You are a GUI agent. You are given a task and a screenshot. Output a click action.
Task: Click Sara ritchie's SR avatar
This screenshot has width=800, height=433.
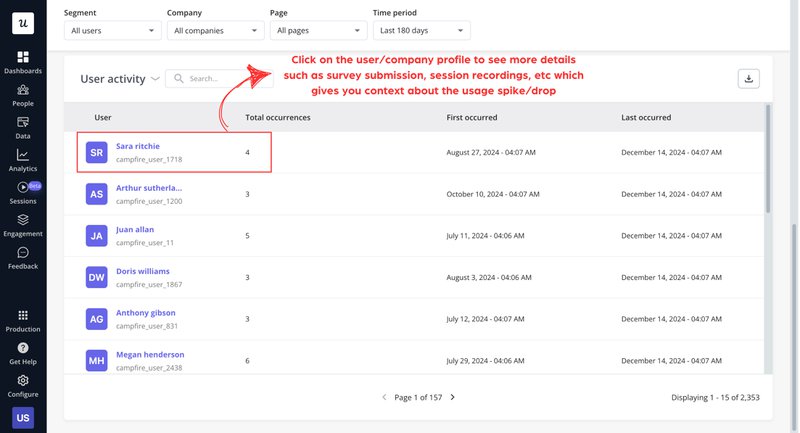point(96,152)
